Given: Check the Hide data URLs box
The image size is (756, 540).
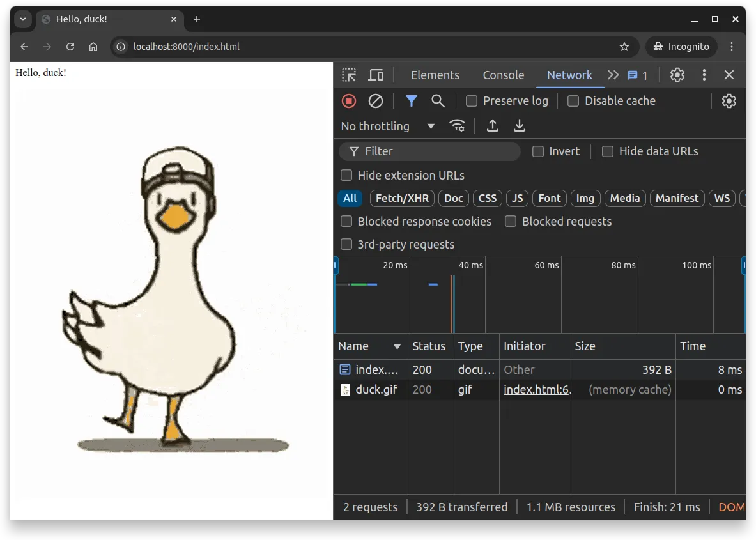Looking at the screenshot, I should click(607, 151).
